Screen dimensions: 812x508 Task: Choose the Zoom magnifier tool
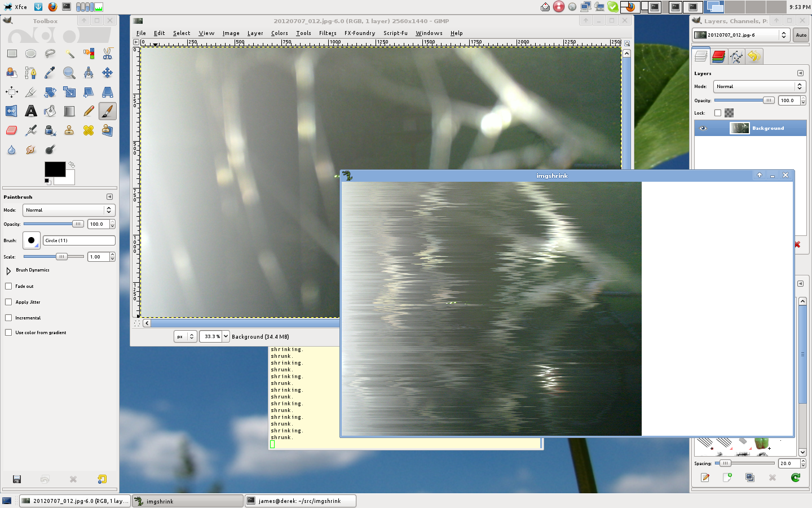(x=69, y=73)
